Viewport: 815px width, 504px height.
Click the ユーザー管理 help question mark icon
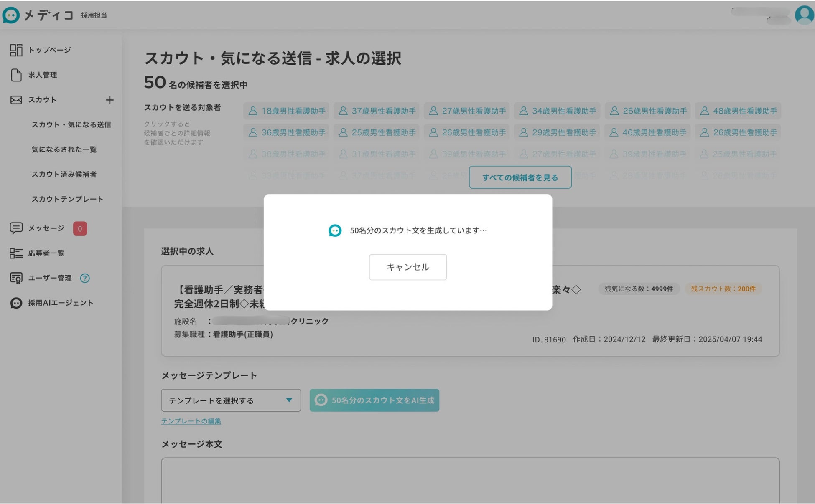(x=85, y=278)
